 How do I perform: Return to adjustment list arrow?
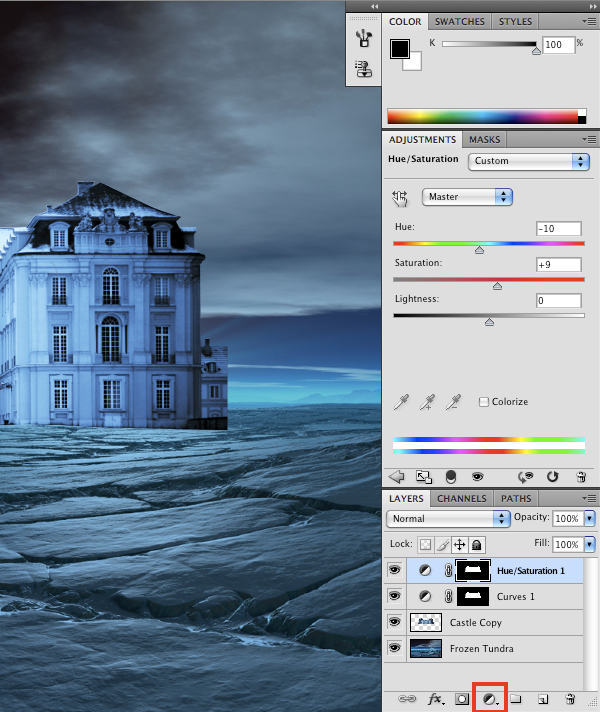pyautogui.click(x=397, y=476)
